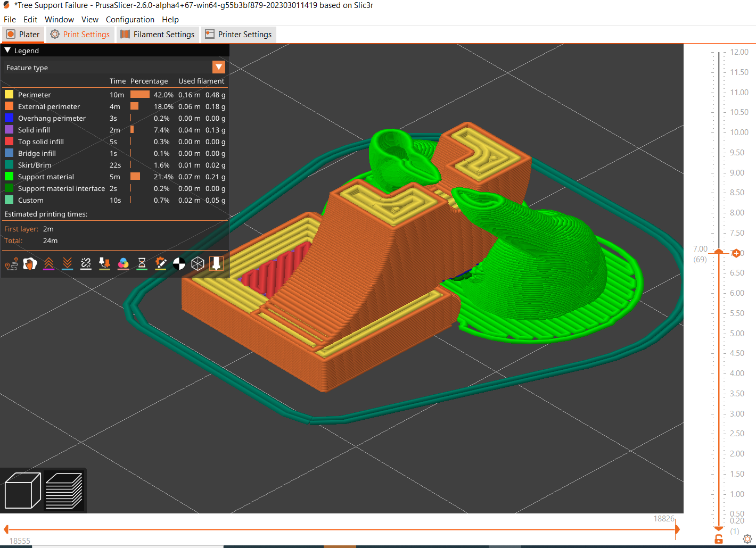Open the Window menu
Viewport: 756px width, 548px height.
click(x=59, y=19)
